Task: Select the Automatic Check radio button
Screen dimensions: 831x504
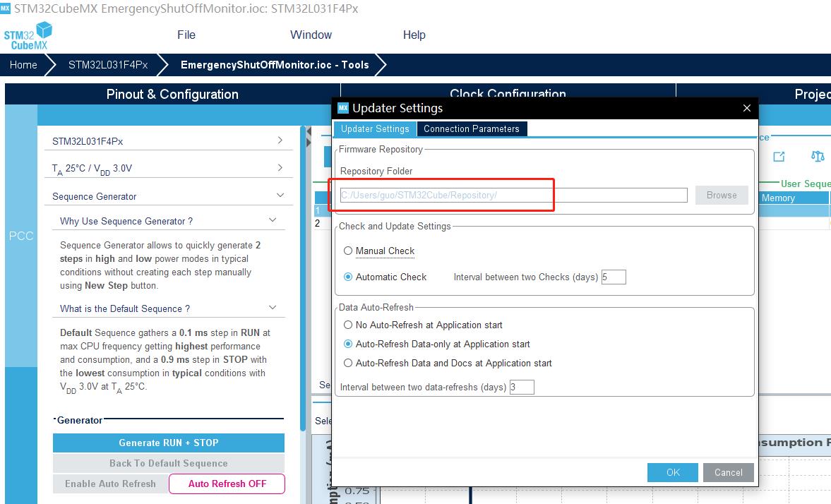Action: [x=347, y=277]
